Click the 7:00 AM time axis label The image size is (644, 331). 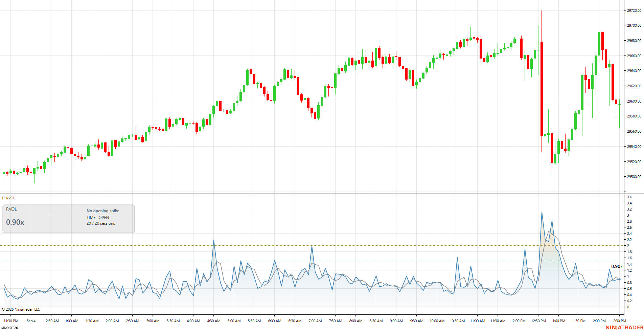[x=315, y=321]
